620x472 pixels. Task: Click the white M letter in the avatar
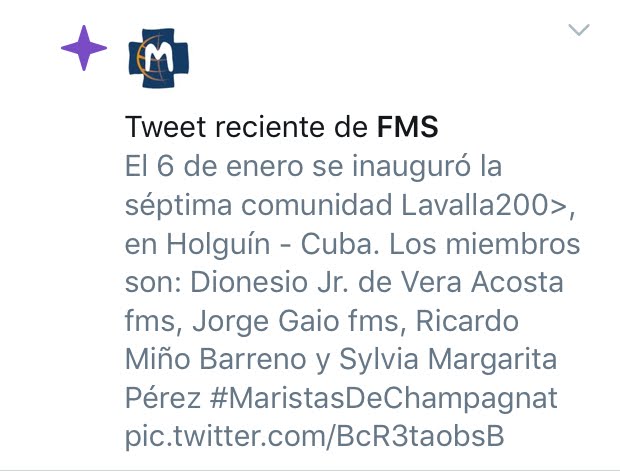click(159, 58)
